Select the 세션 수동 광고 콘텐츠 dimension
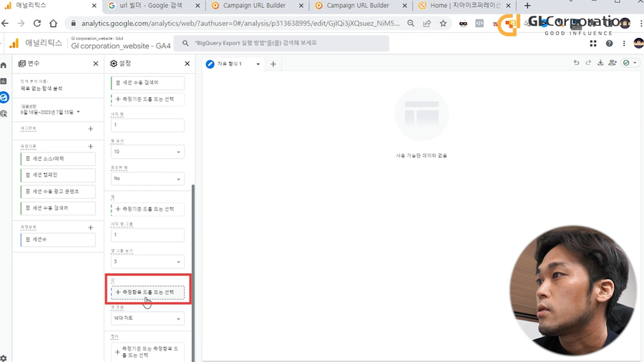Image resolution: width=644 pixels, height=362 pixels. pos(58,192)
